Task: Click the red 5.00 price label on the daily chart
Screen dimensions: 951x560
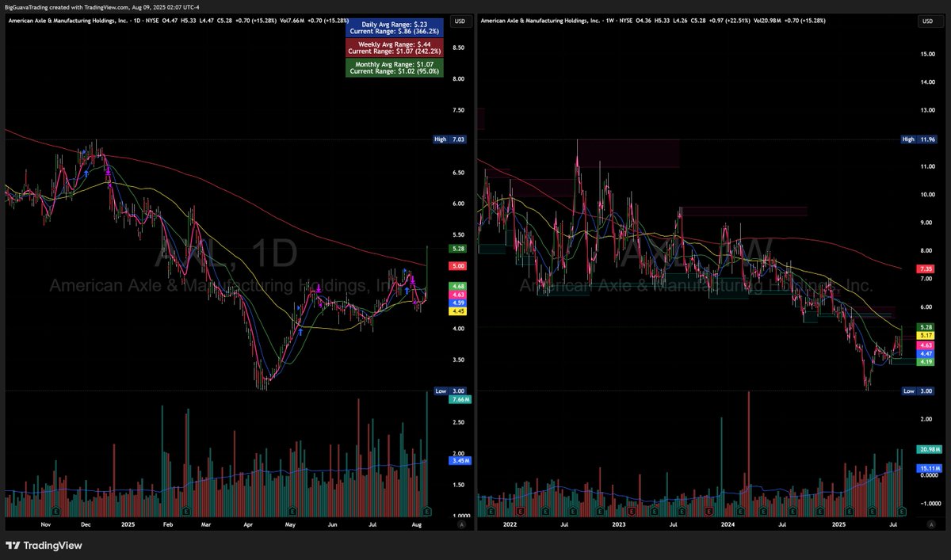Action: [x=458, y=267]
